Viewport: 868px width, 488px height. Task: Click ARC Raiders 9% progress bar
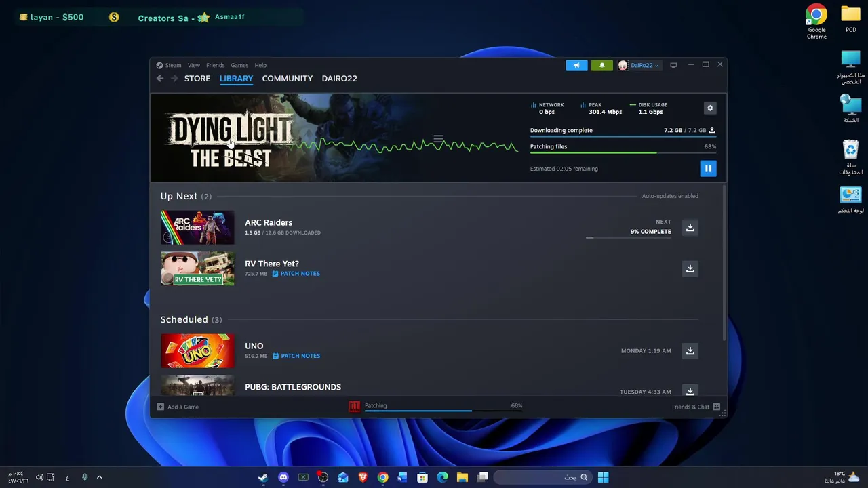629,238
